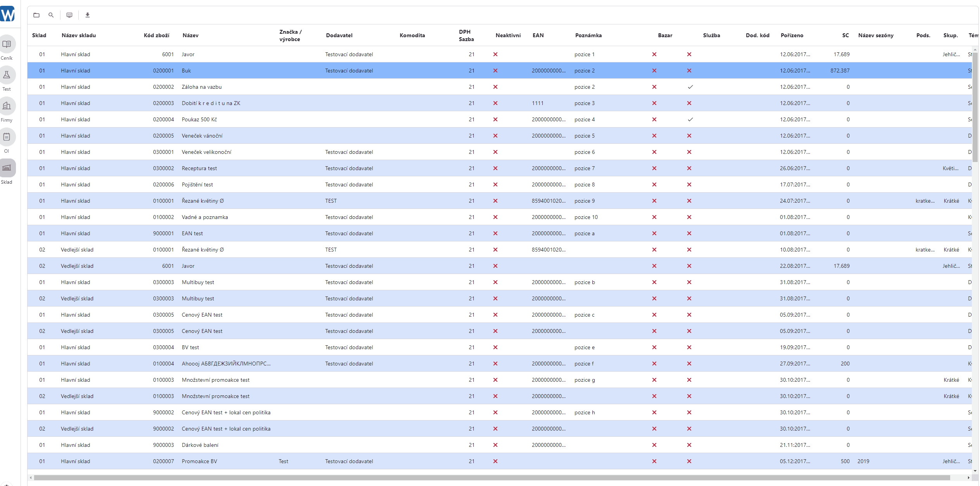Screen dimensions: 980x486
Task: Select the Promoakce BV row
Action: 500,461
